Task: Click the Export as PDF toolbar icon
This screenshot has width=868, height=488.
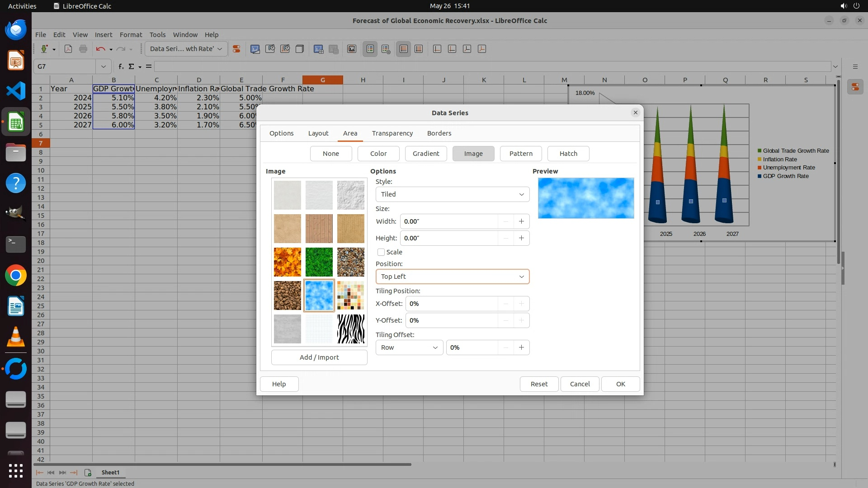Action: (x=68, y=49)
